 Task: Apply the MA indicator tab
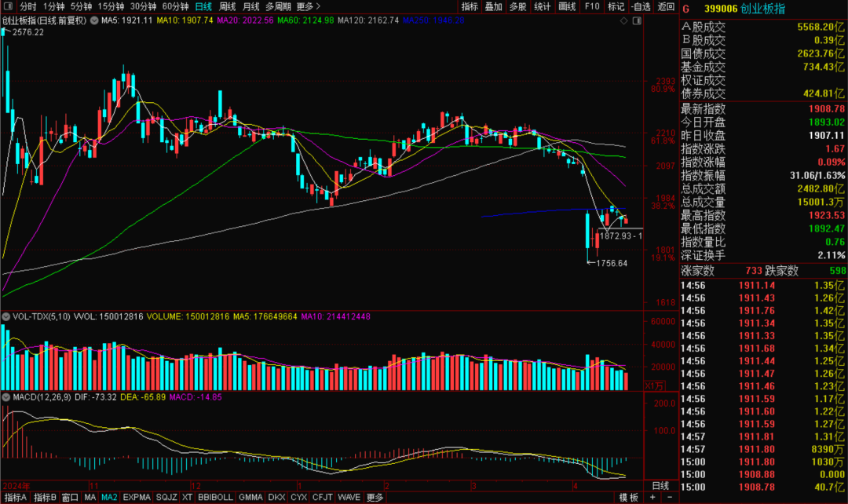(x=90, y=498)
